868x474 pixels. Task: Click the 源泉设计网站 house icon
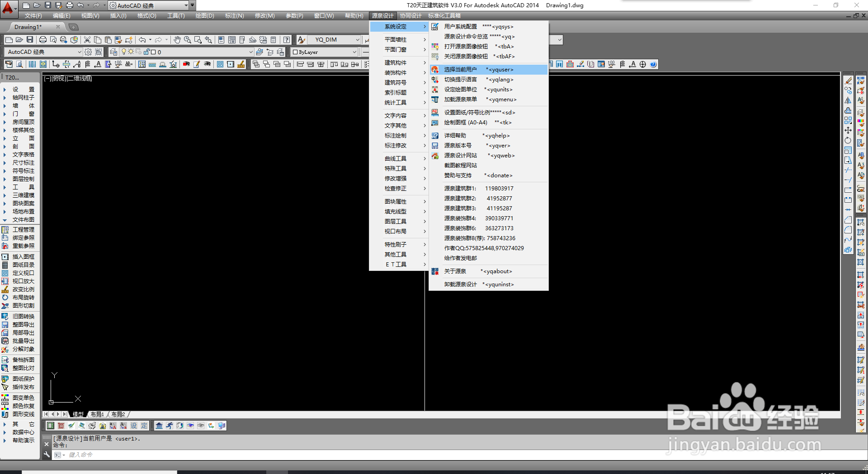click(x=435, y=156)
